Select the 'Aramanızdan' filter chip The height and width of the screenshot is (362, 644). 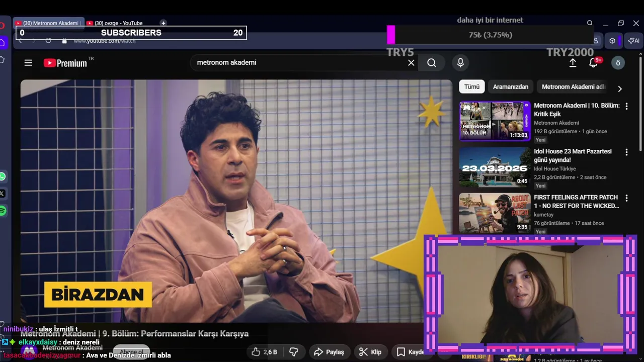(511, 86)
